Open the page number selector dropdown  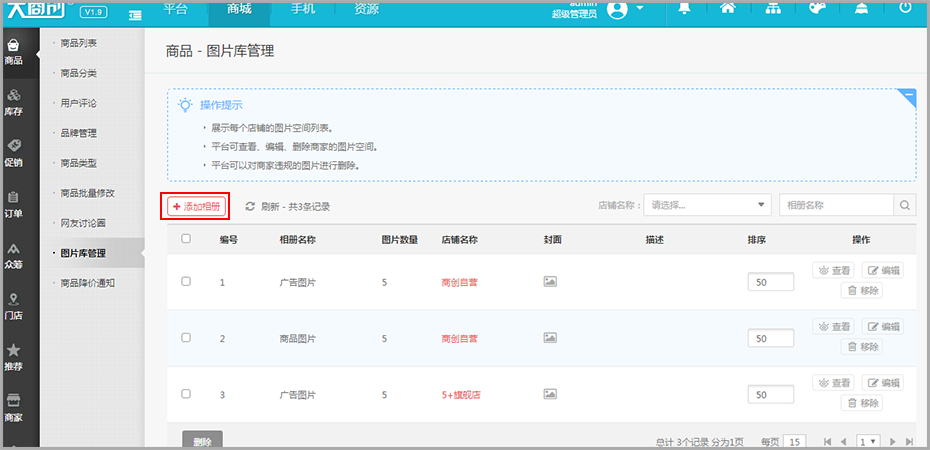868,442
